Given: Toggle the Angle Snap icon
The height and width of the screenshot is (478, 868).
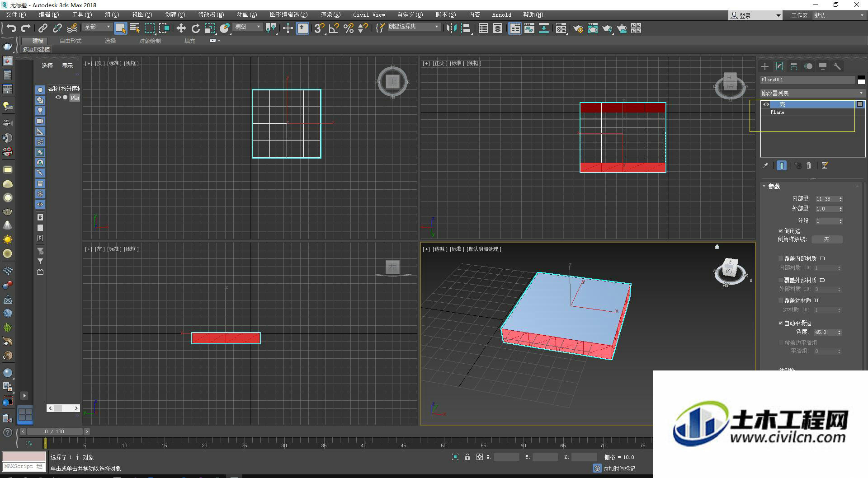Looking at the screenshot, I should tap(334, 28).
